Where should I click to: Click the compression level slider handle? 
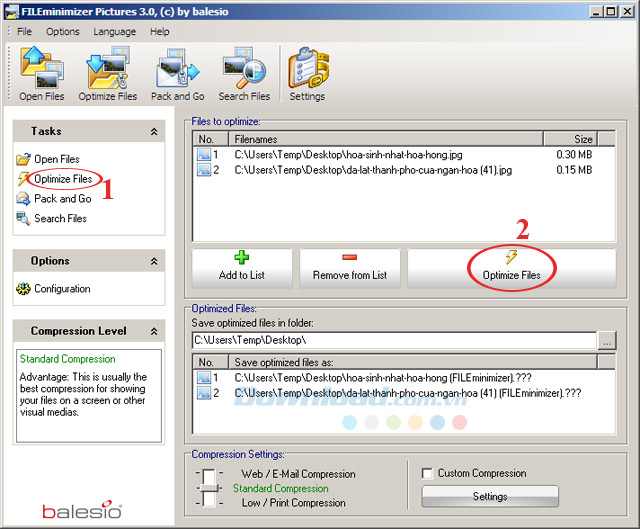(209, 488)
